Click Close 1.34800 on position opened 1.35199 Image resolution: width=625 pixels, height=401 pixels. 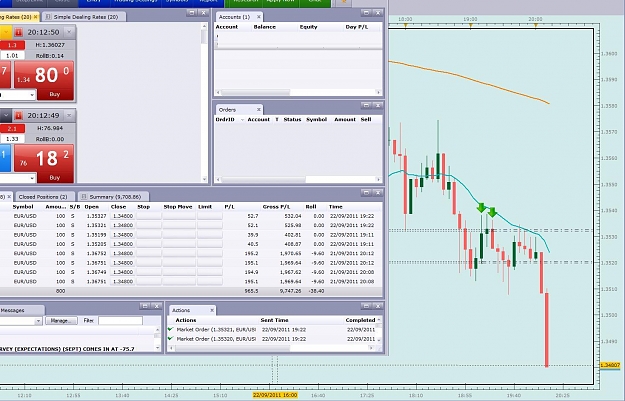(122, 235)
